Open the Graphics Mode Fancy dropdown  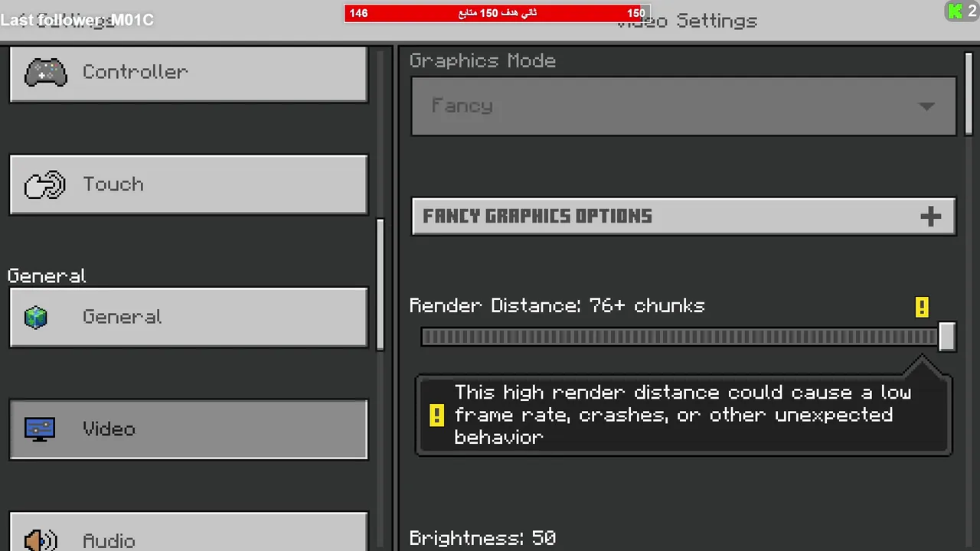click(x=684, y=106)
